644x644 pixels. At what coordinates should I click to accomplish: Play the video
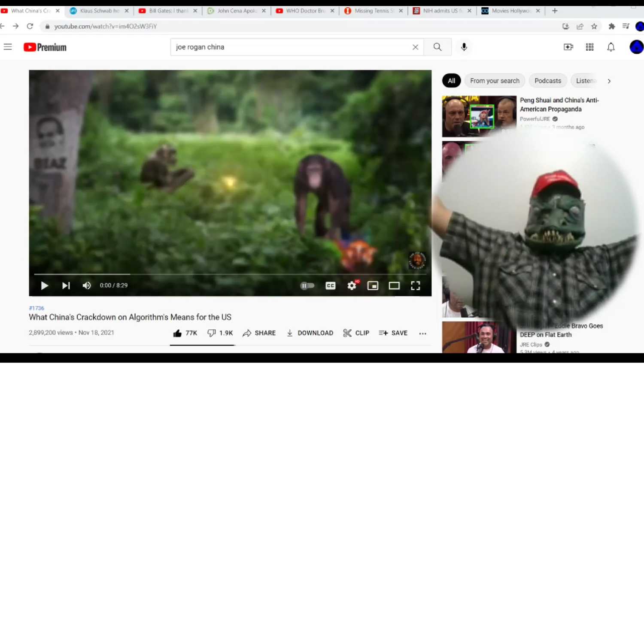44,286
